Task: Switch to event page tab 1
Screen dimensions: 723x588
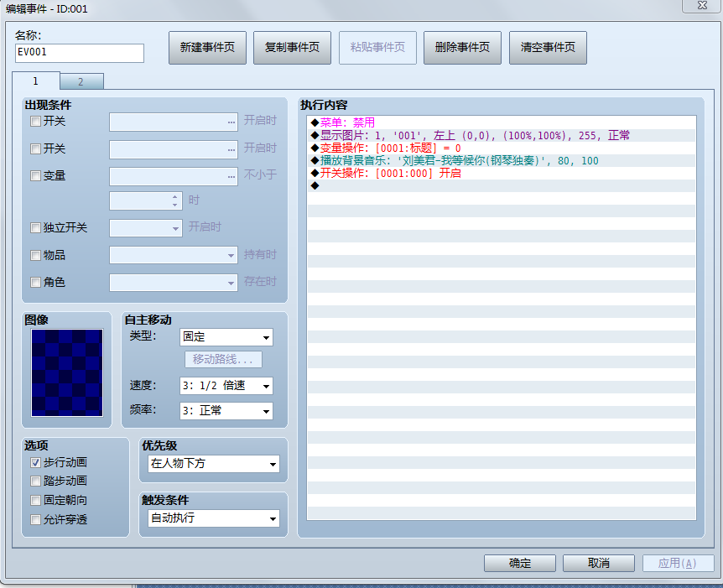Action: tap(35, 81)
